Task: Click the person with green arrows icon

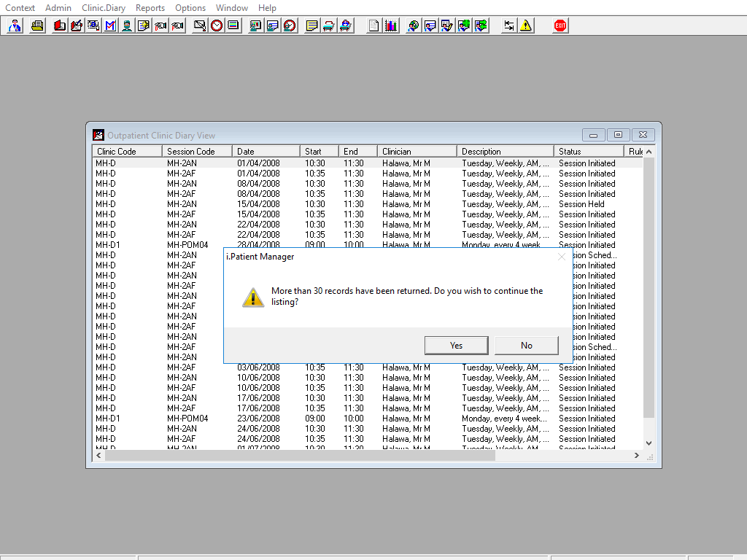Action: 481,26
